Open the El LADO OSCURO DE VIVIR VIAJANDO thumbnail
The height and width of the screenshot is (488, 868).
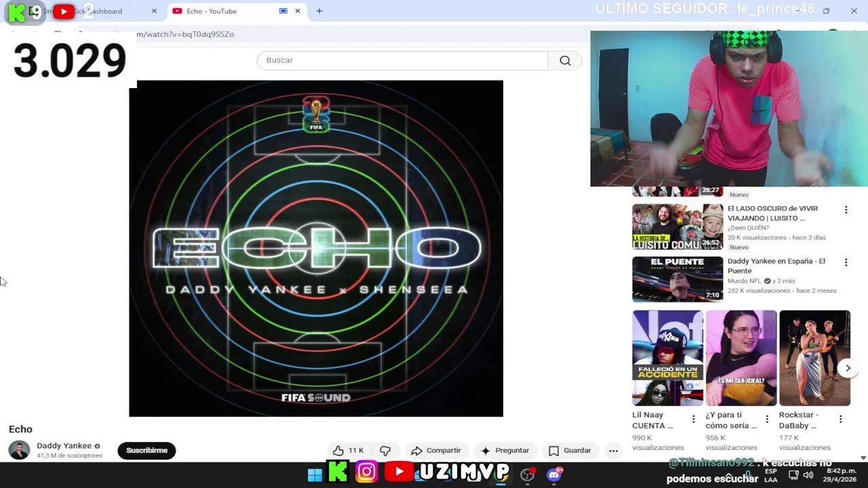677,226
